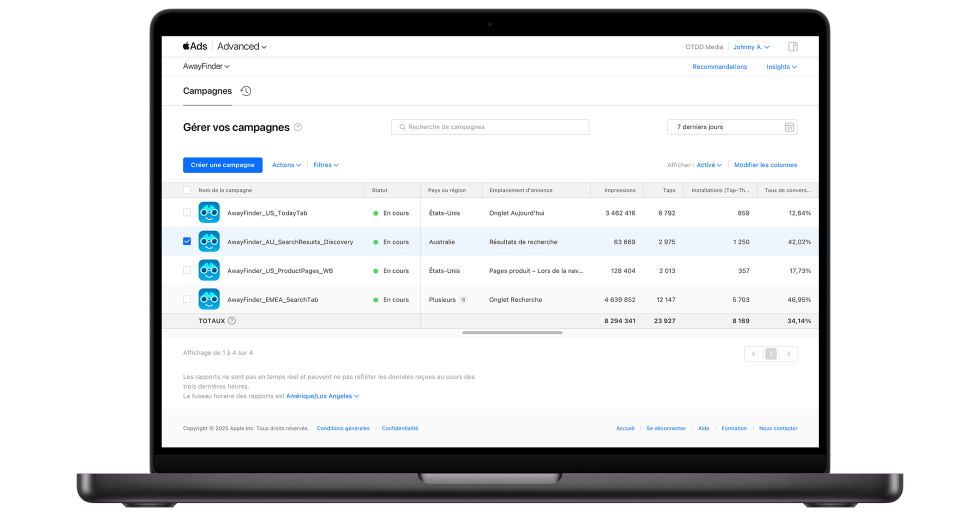Click the help icon beside Gérer vos campagnes
Image resolution: width=980 pixels, height=512 pixels.
click(x=297, y=127)
